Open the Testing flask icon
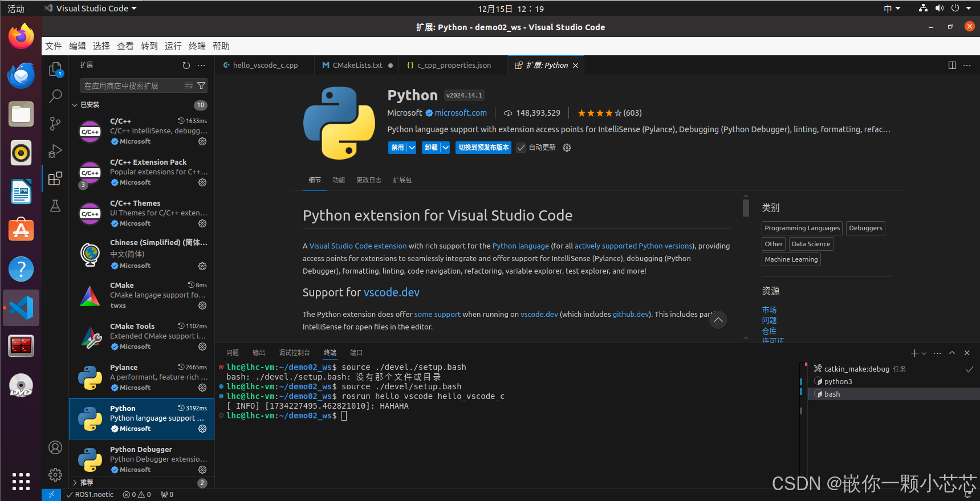 click(55, 206)
